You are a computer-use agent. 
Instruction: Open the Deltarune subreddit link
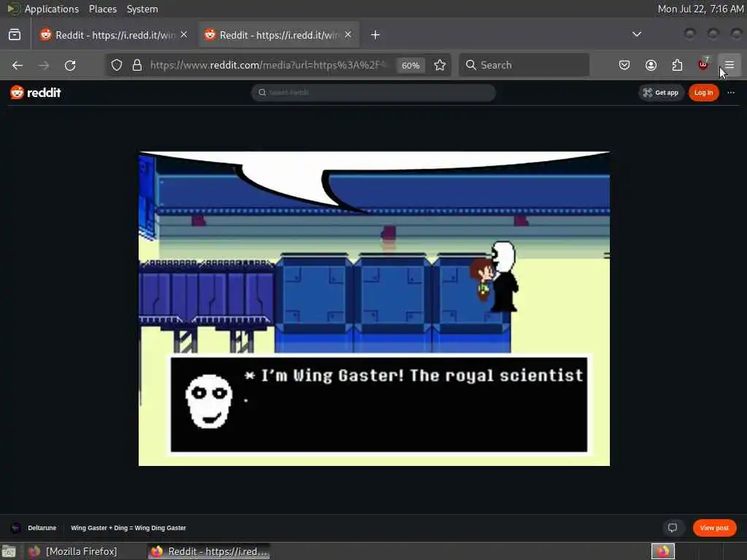42,528
